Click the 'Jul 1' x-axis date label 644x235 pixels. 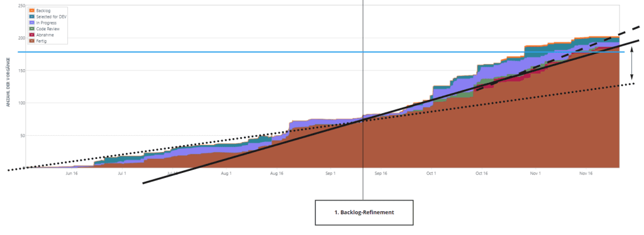tap(123, 173)
